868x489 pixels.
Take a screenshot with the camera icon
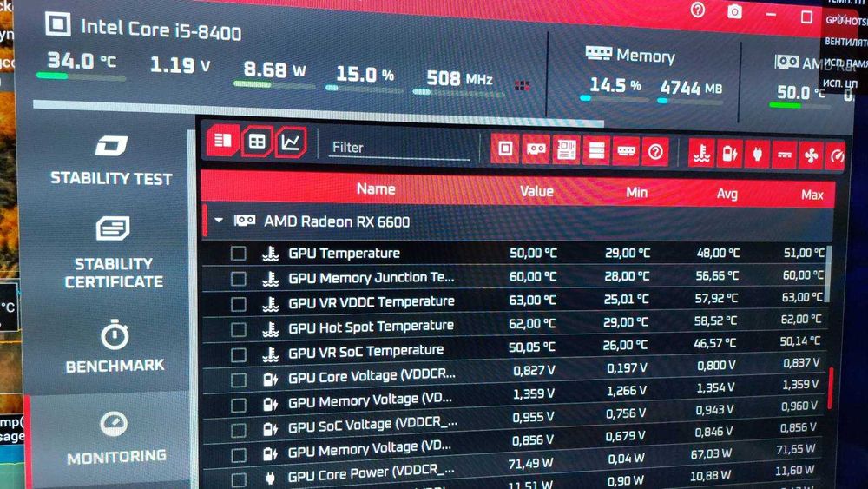(734, 11)
